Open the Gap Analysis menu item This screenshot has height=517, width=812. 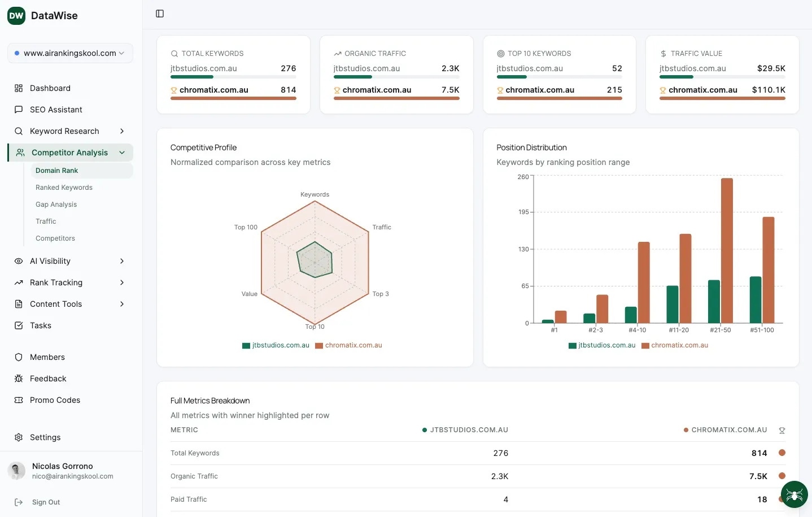pyautogui.click(x=56, y=204)
